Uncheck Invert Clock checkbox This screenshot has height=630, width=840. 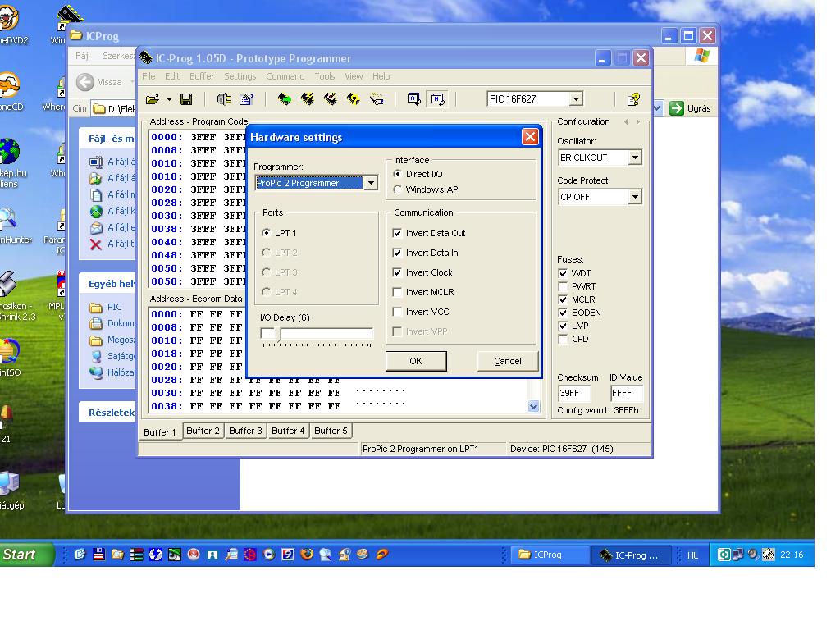(x=397, y=272)
